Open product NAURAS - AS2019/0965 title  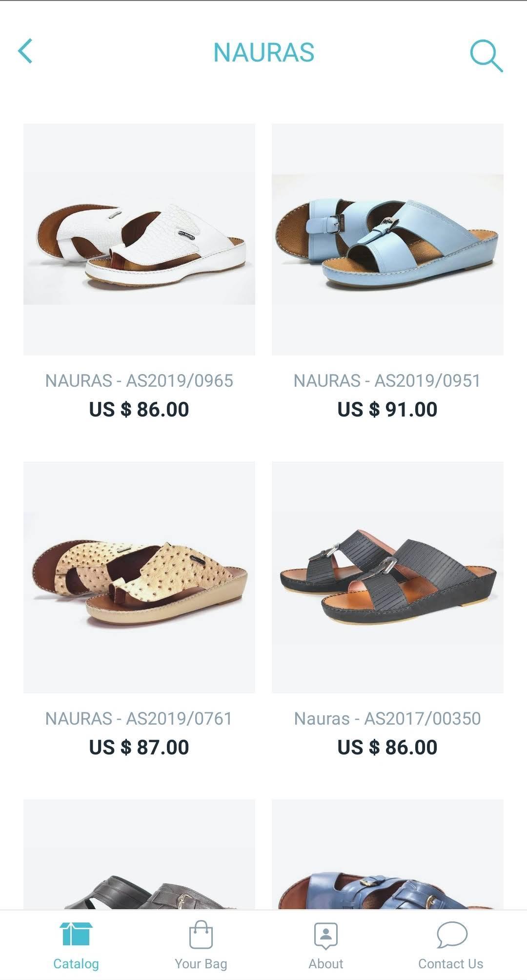coord(139,380)
